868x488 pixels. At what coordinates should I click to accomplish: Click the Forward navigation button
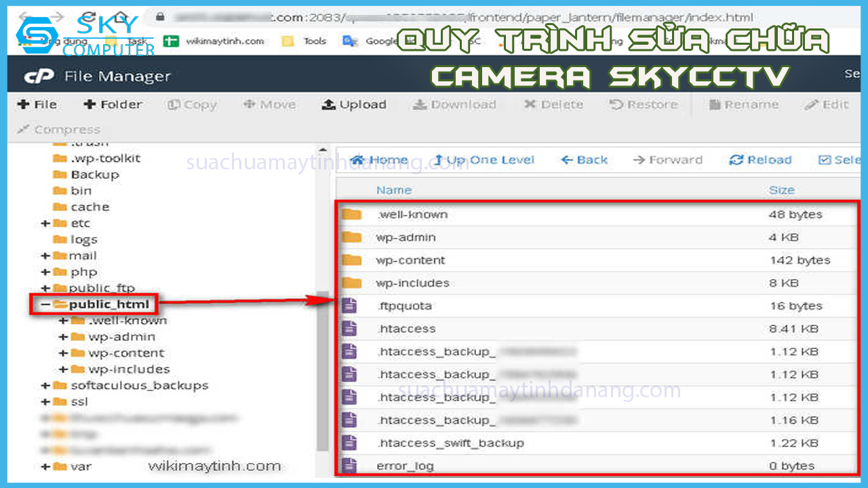click(x=667, y=160)
